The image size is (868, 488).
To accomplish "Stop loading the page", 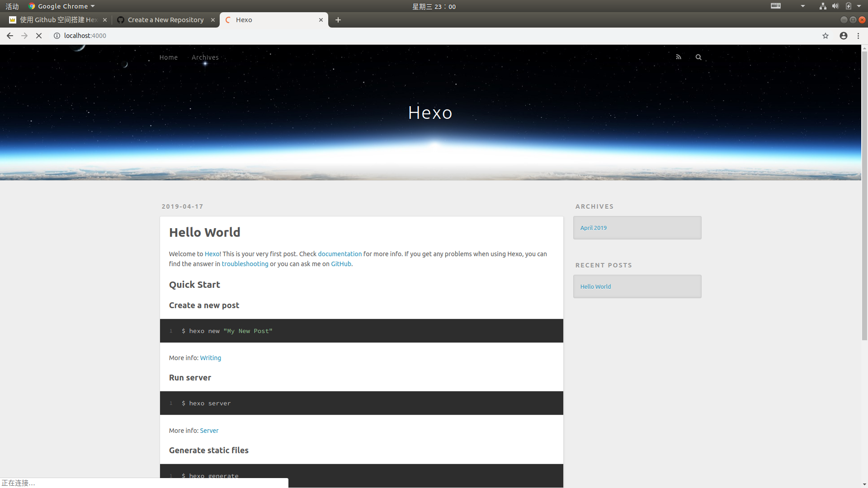I will [x=39, y=36].
